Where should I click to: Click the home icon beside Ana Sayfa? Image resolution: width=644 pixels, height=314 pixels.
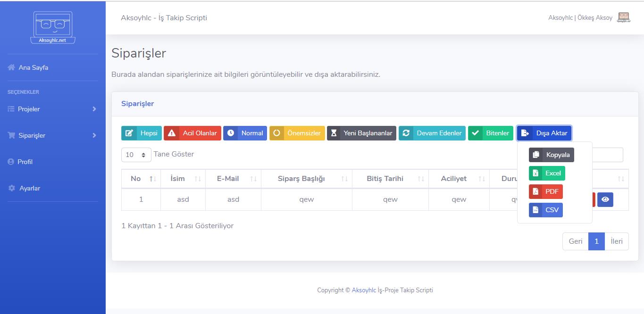pos(11,67)
